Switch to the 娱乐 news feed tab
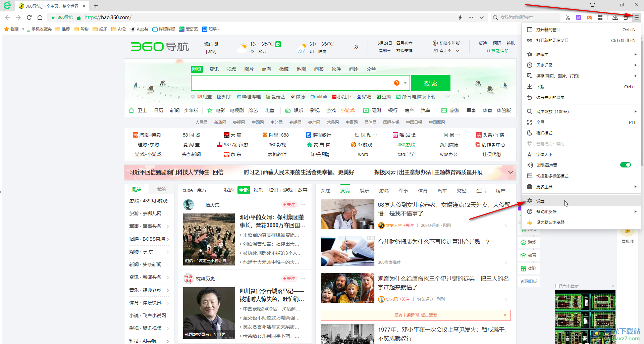This screenshot has width=644, height=344. click(x=364, y=191)
